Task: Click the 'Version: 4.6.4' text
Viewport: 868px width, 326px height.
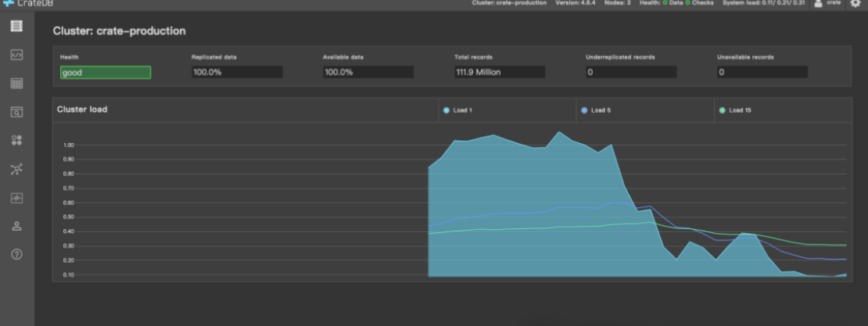Action: 574,3
